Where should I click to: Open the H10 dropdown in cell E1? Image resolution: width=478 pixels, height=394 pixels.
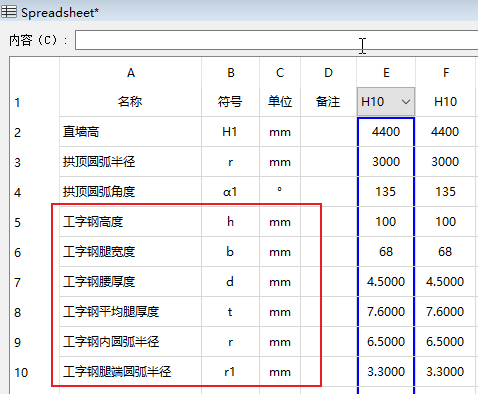pyautogui.click(x=406, y=102)
